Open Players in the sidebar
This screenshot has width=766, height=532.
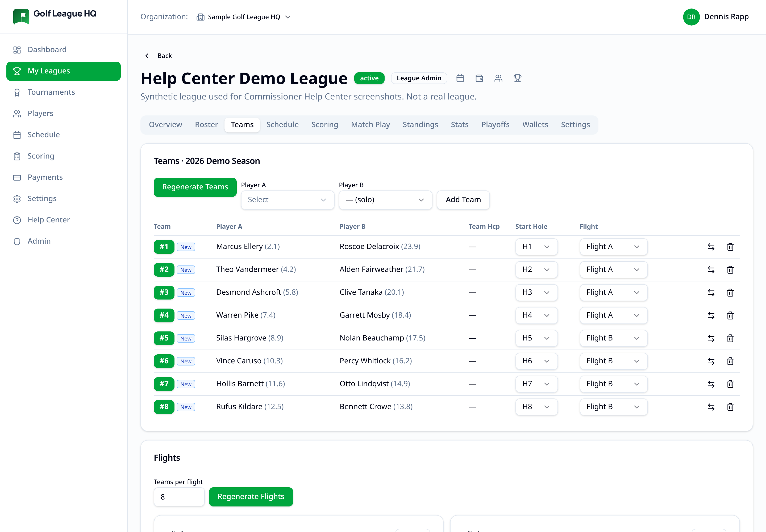click(x=63, y=114)
